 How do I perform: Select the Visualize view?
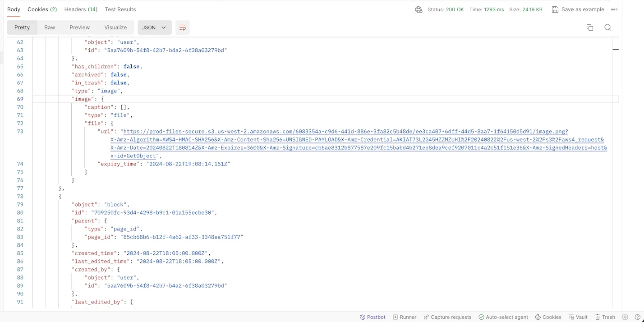point(115,28)
